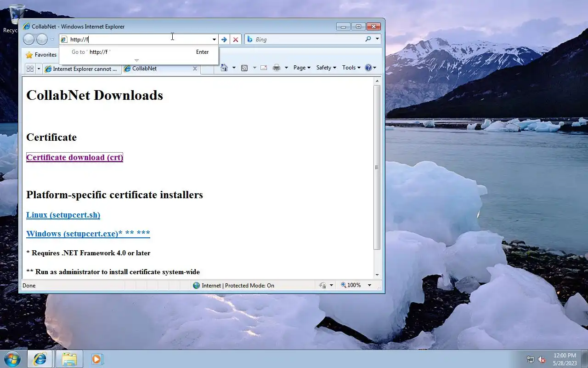Open search provider options dropdown
The width and height of the screenshot is (588, 368).
click(377, 40)
